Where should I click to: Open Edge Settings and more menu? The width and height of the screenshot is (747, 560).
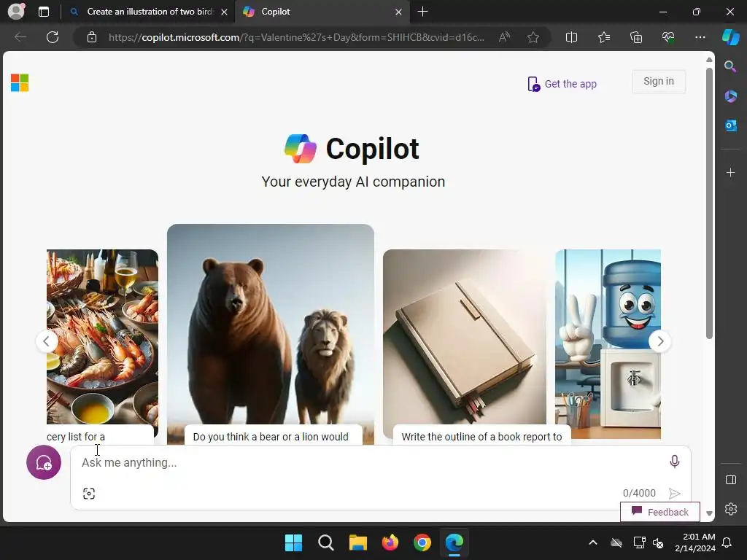700,37
